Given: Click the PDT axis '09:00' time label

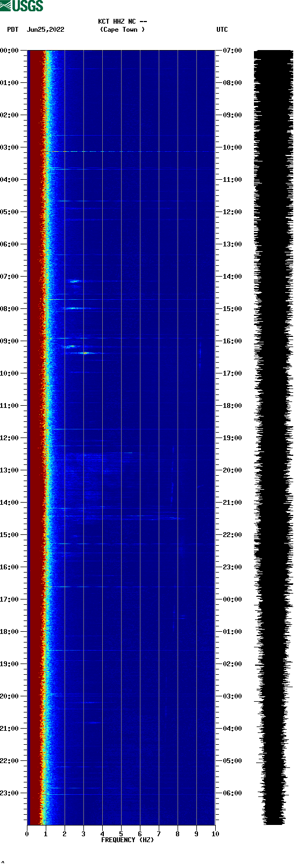Looking at the screenshot, I should tap(10, 341).
